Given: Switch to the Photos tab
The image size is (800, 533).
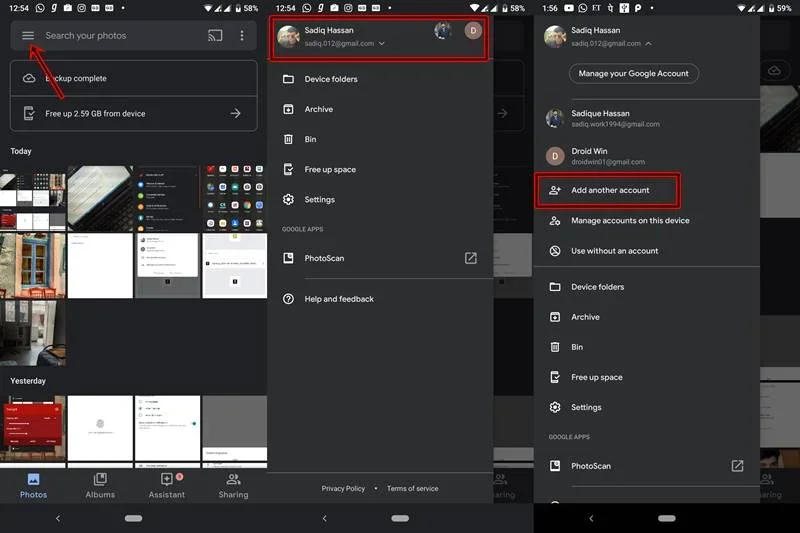Looking at the screenshot, I should (x=33, y=486).
